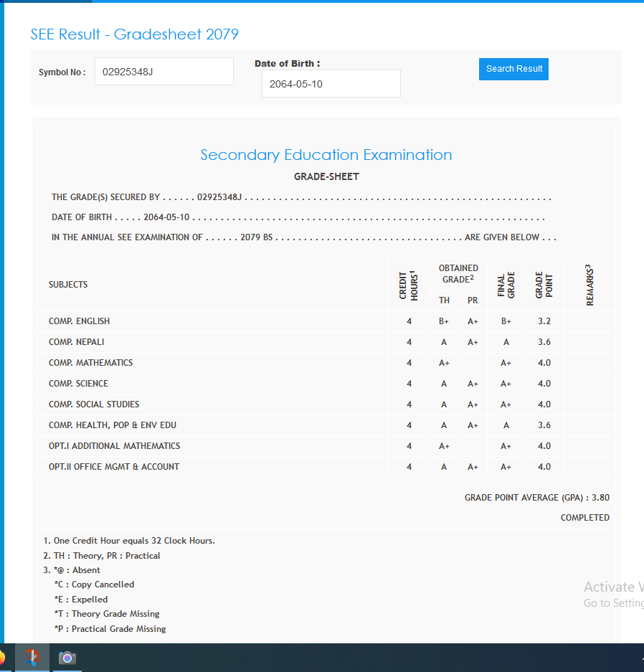The image size is (644, 672).
Task: Select the COMP. NEPALI subject name
Action: pos(76,342)
